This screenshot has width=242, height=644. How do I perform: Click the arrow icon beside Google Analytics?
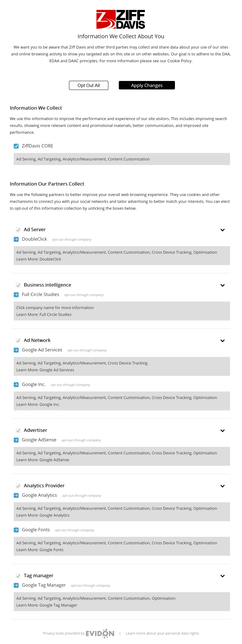click(x=16, y=495)
